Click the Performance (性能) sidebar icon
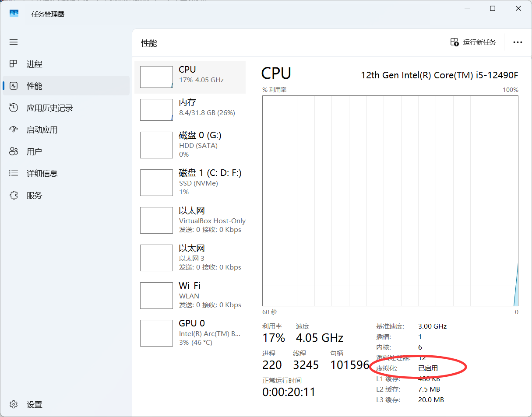The image size is (532, 417). click(x=14, y=86)
